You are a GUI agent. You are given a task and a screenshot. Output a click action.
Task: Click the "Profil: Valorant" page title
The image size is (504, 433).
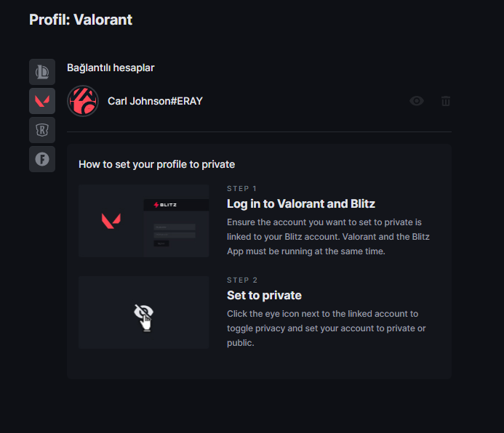[81, 20]
